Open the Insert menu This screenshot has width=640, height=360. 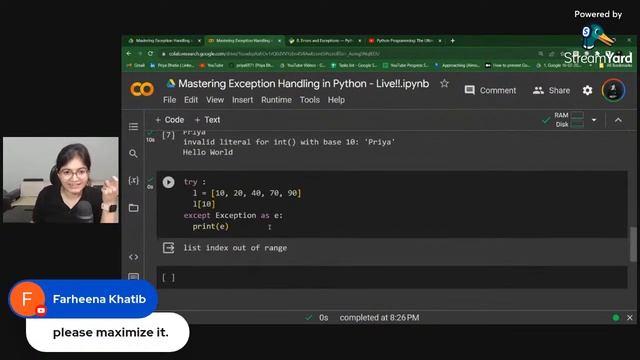[x=242, y=100]
